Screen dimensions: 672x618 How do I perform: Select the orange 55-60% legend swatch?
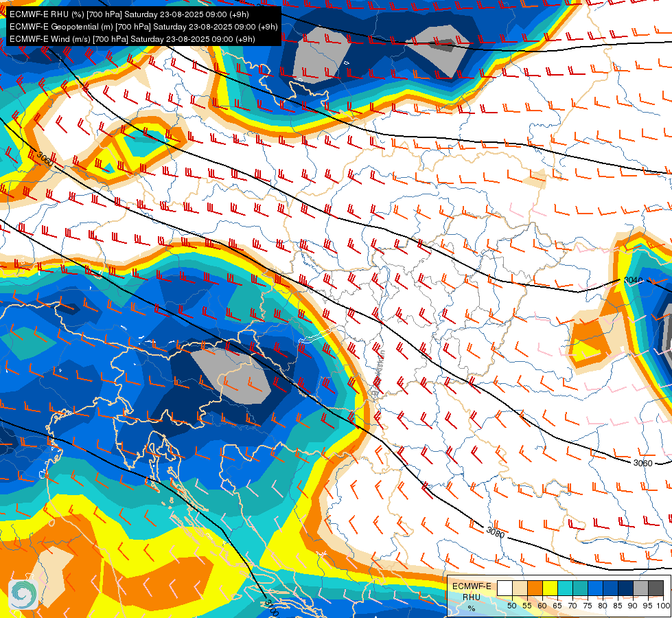tap(535, 588)
